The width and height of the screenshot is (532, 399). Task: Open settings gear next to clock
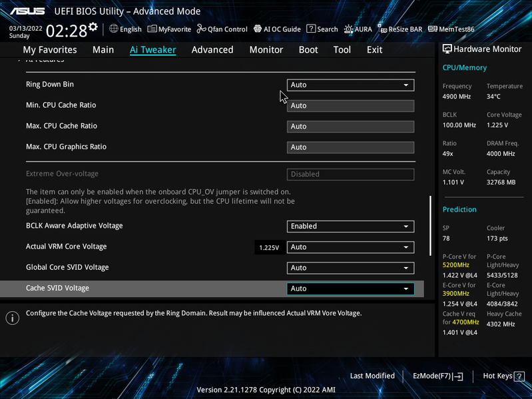pyautogui.click(x=93, y=27)
